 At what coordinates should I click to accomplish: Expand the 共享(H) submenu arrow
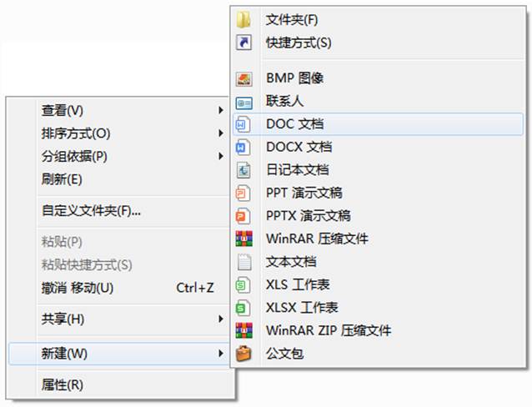tap(221, 319)
